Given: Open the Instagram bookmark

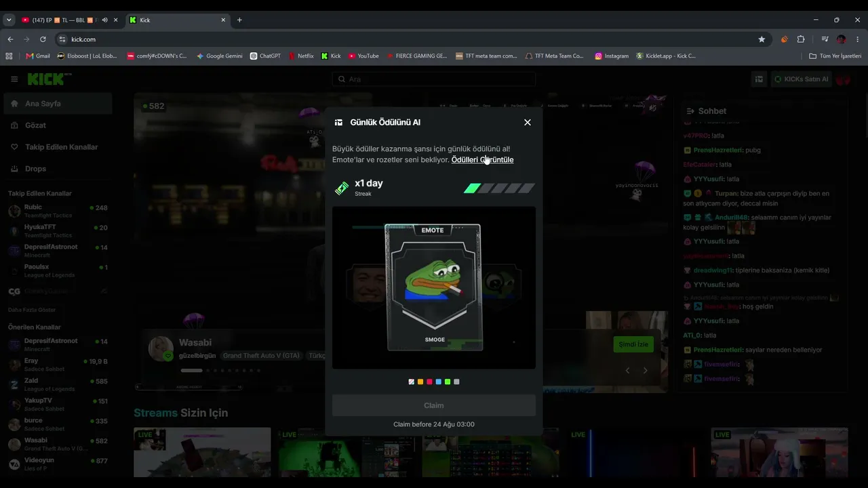Looking at the screenshot, I should (x=612, y=56).
